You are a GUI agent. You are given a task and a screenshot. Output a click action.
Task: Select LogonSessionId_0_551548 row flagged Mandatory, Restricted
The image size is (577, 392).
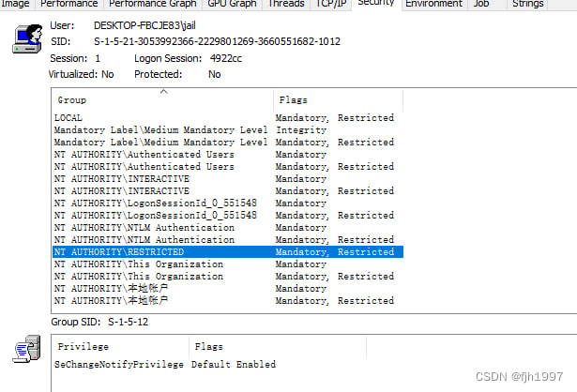[228, 215]
